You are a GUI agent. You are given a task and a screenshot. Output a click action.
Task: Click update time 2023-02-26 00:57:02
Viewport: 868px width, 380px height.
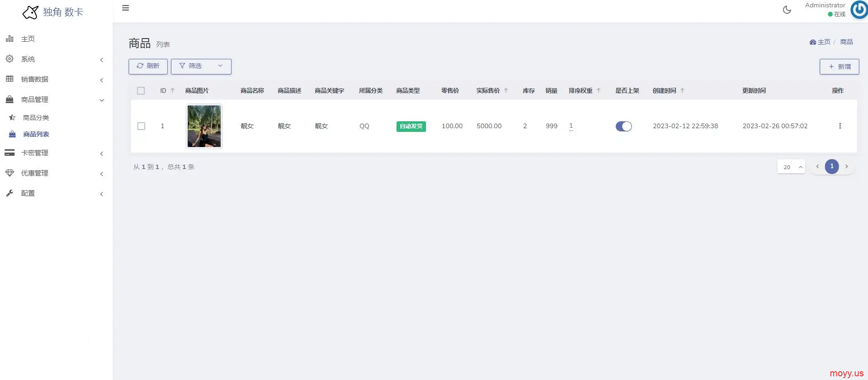[775, 126]
